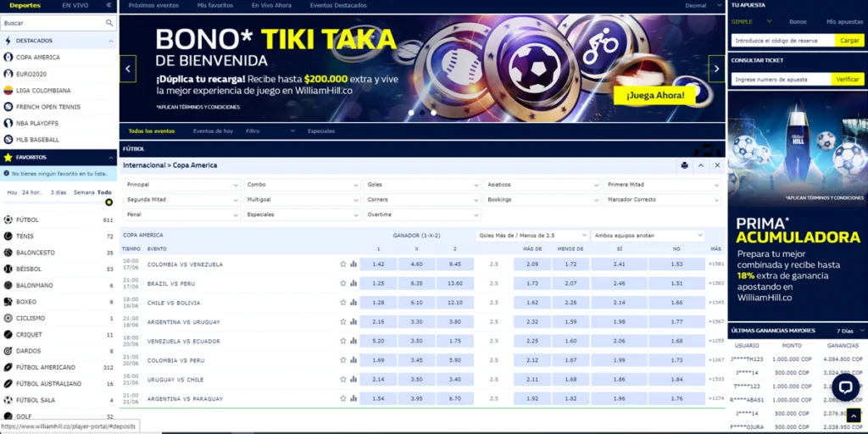Image resolution: width=868 pixels, height=434 pixels.
Task: Open Ambos equipos anotan dropdown
Action: click(x=648, y=236)
